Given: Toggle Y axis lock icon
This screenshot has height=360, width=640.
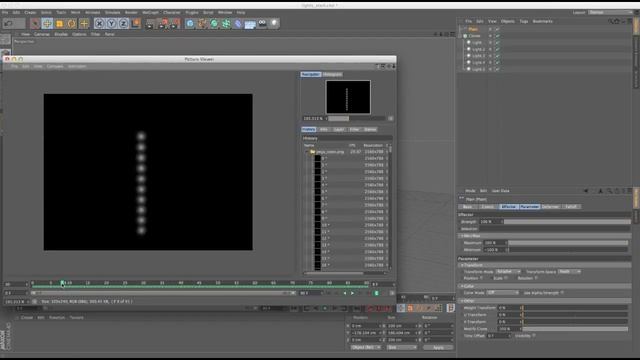Looking at the screenshot, I should [111, 24].
